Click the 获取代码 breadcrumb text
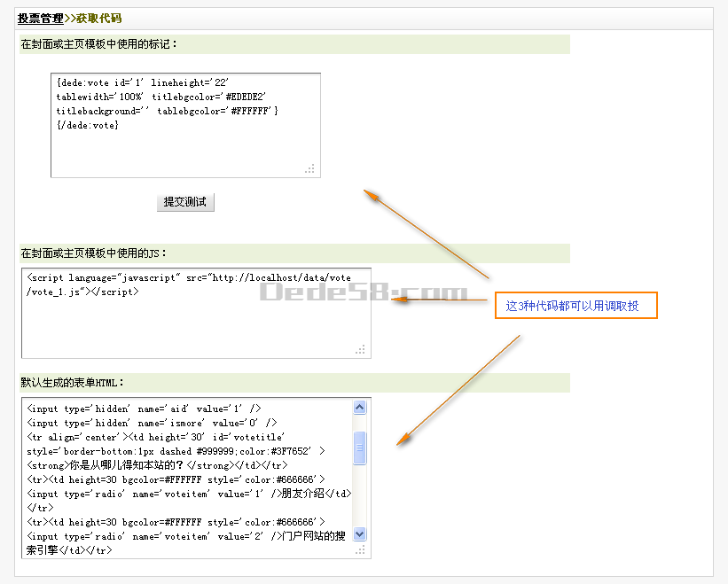The width and height of the screenshot is (728, 584). tap(98, 18)
